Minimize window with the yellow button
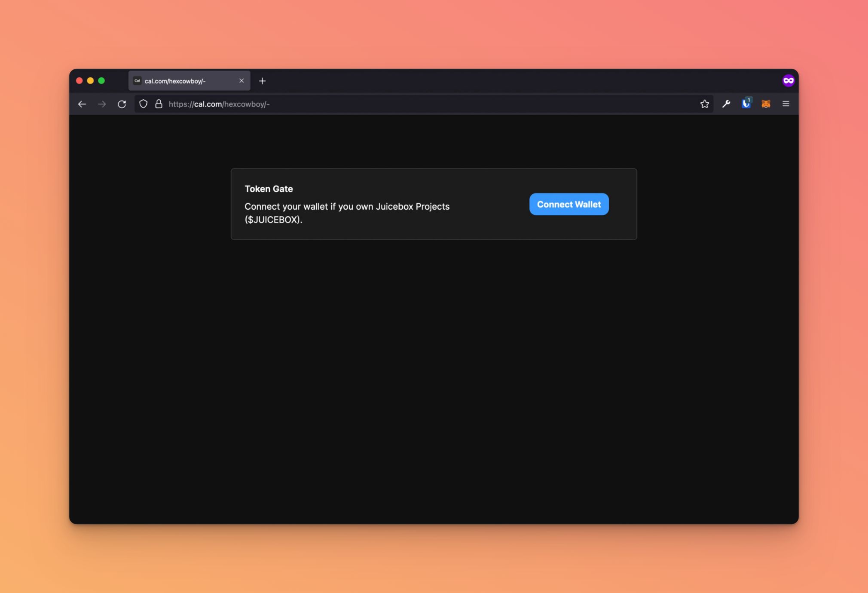The image size is (868, 593). click(x=90, y=81)
